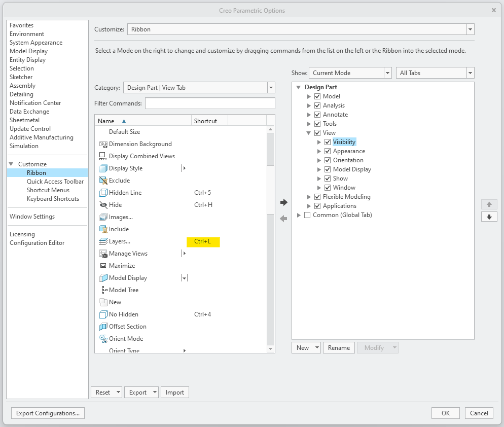This screenshot has height=427, width=504.
Task: Enable the Common (Global Tab) checkbox
Action: [307, 215]
